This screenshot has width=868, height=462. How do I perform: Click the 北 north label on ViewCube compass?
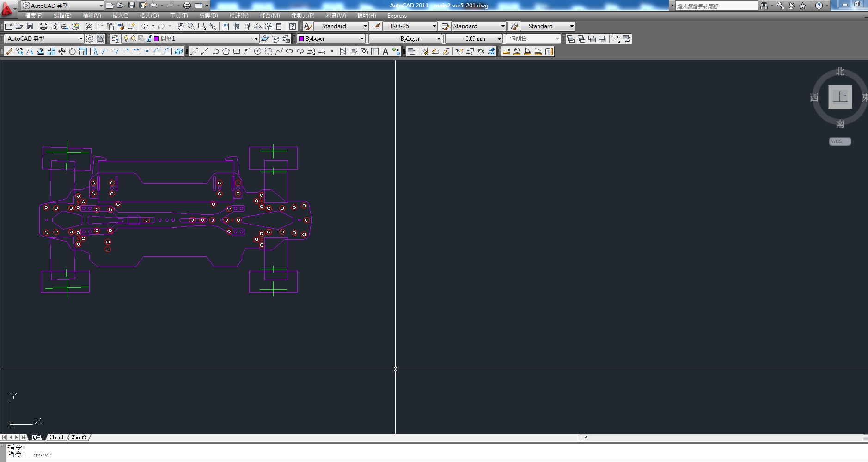pyautogui.click(x=840, y=72)
